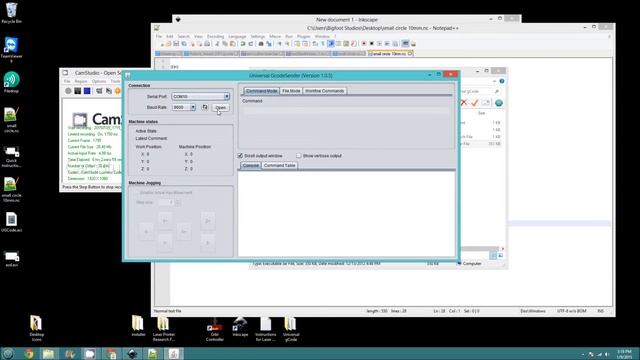Open Notepad++ Settings menu

click(x=258, y=36)
